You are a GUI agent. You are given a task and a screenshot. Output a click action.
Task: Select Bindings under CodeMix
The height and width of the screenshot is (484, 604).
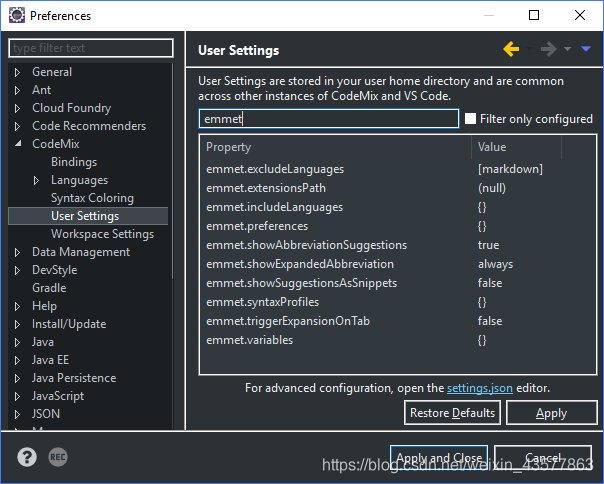pyautogui.click(x=74, y=162)
